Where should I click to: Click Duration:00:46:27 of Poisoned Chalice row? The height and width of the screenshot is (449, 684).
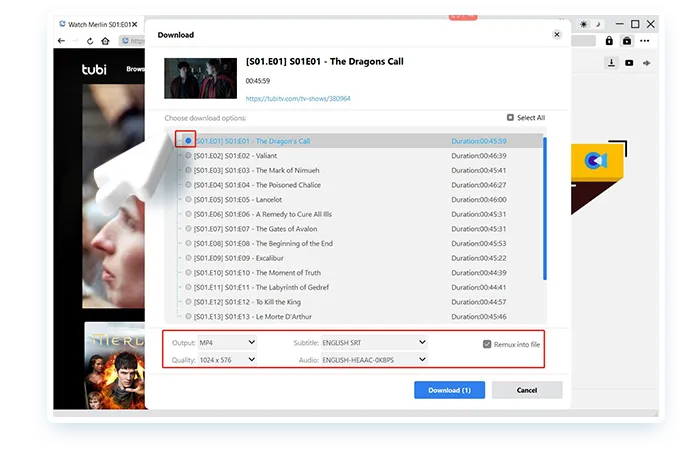tap(479, 185)
